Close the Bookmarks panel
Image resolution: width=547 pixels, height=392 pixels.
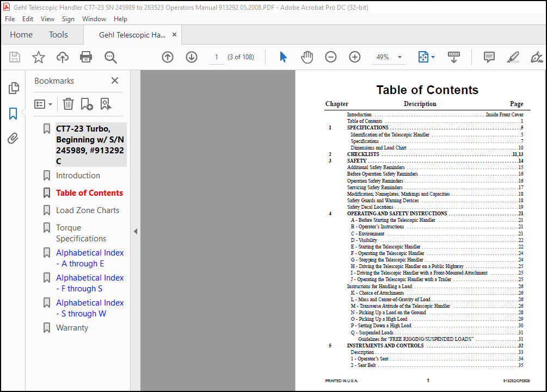coord(115,80)
